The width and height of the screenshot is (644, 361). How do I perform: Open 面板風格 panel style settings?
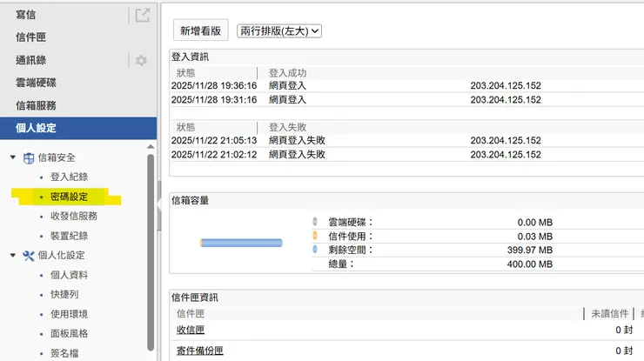pyautogui.click(x=69, y=333)
